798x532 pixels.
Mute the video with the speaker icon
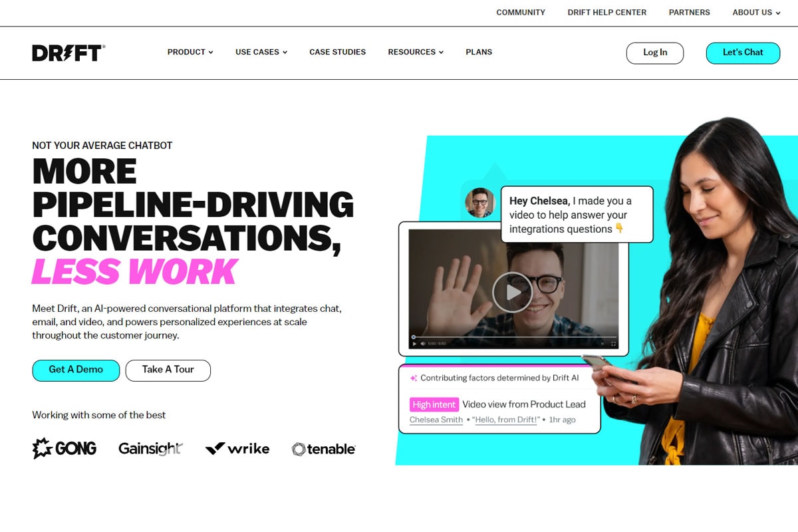tap(423, 344)
